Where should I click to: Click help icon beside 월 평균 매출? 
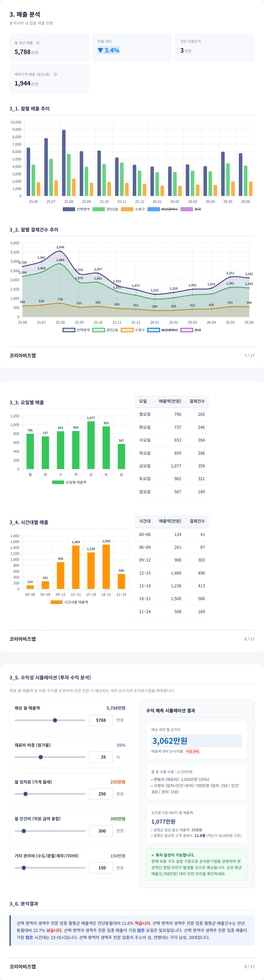[38, 43]
